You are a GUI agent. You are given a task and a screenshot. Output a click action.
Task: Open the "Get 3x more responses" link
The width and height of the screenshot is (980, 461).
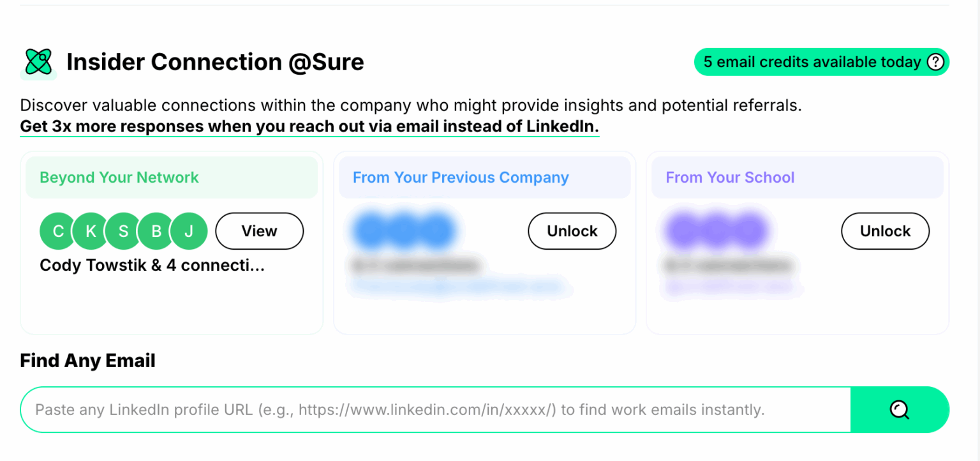pyautogui.click(x=309, y=126)
